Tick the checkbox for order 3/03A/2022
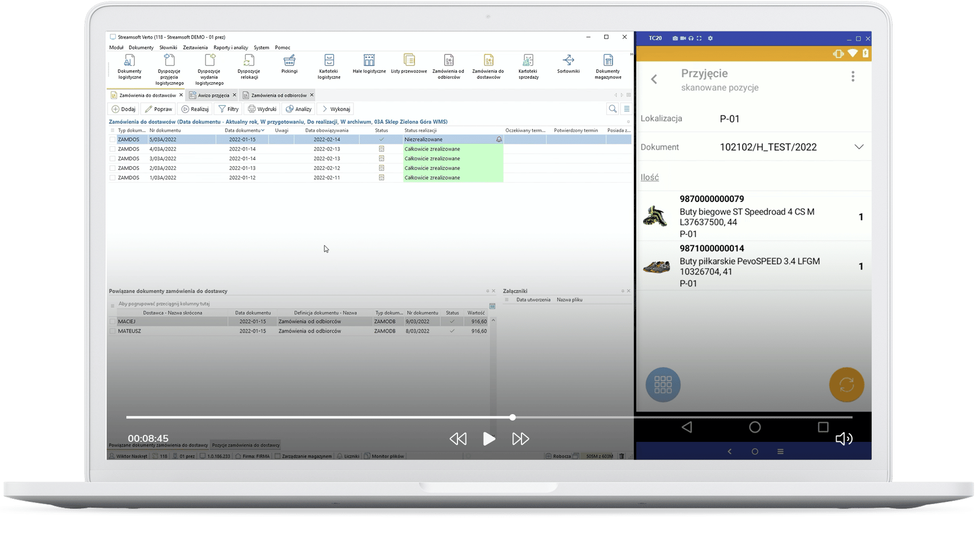This screenshot has height=533, width=980. tap(113, 159)
